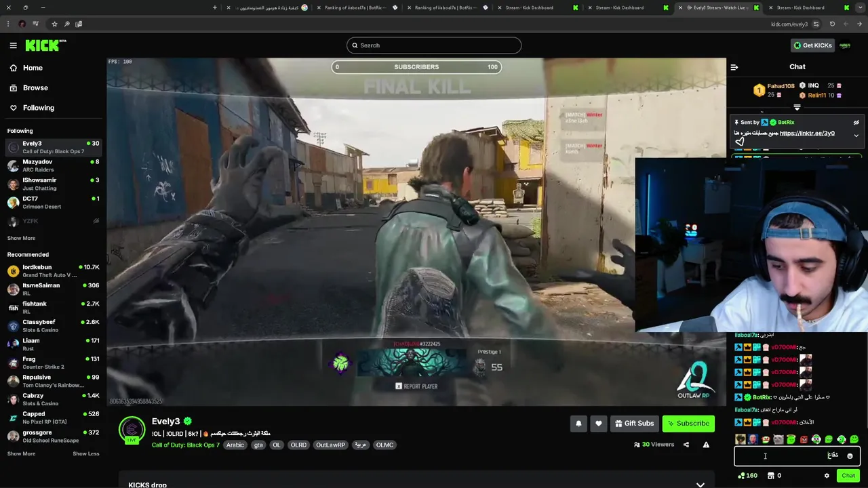This screenshot has height=488, width=868.
Task: Open Classybeef recommended channel
Action: 53,326
